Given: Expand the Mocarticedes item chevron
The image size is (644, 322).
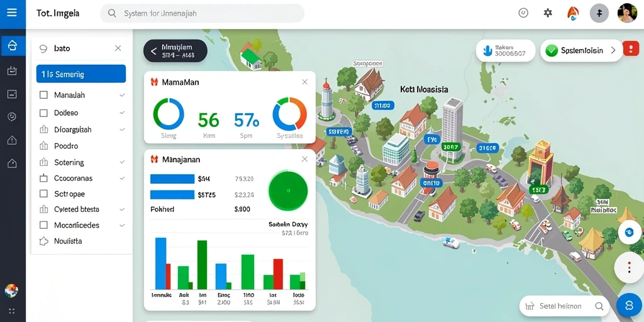Looking at the screenshot, I should tap(122, 226).
